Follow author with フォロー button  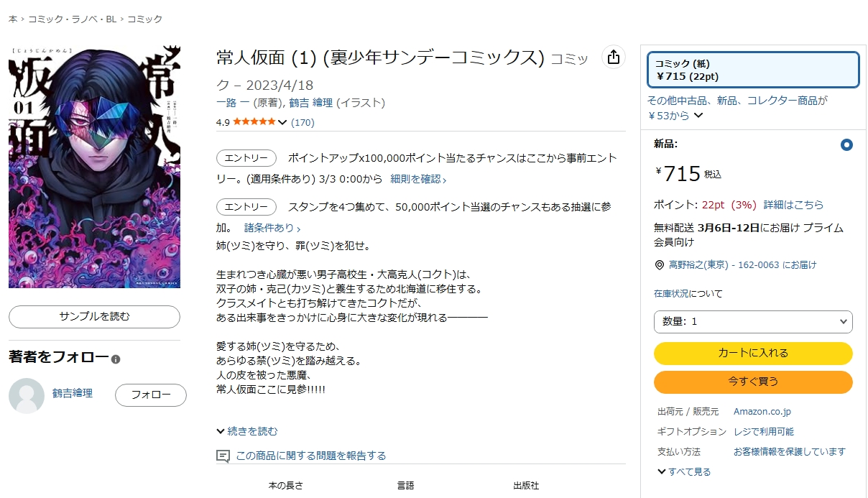pos(150,395)
